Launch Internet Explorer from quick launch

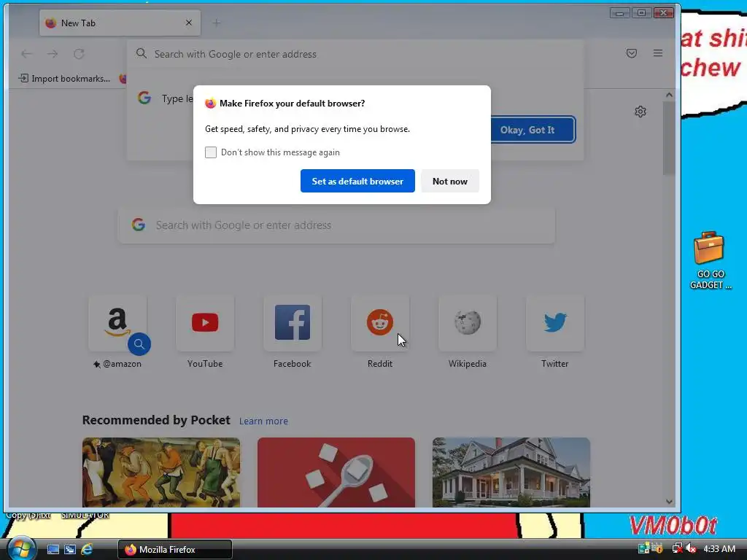[87, 549]
